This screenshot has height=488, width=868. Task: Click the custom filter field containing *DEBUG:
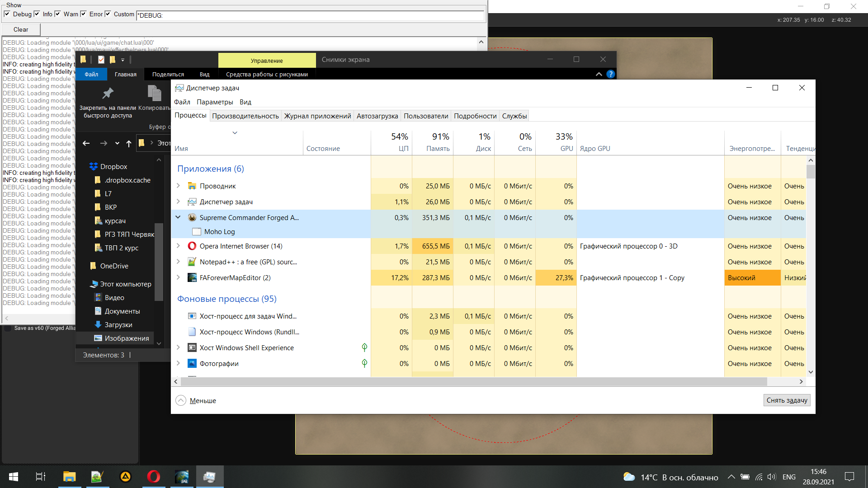point(310,15)
